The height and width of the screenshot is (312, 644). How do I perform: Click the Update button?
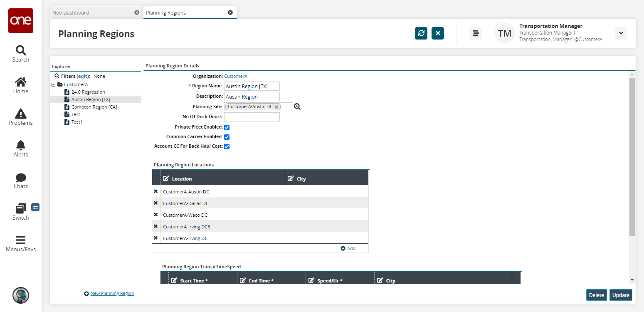pyautogui.click(x=620, y=295)
